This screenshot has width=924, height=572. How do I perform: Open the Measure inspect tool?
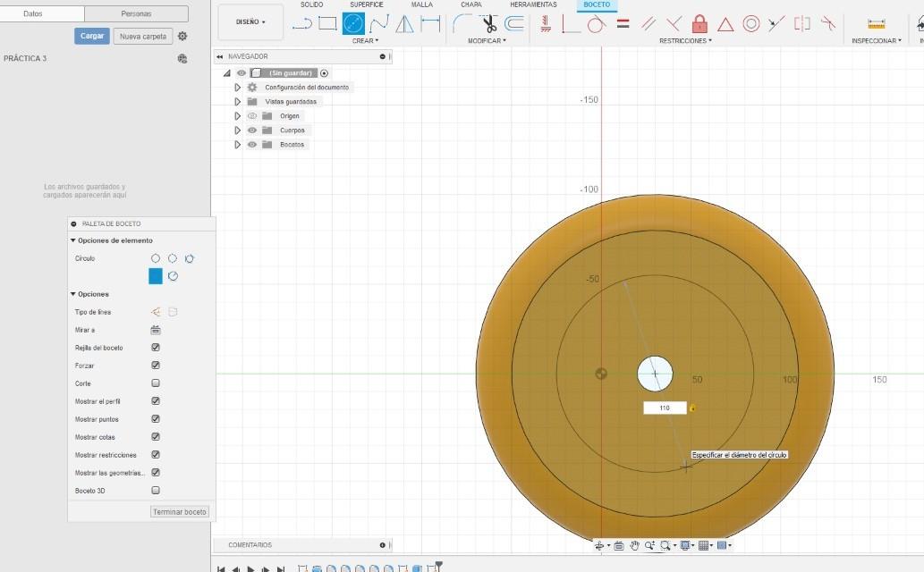[x=877, y=23]
